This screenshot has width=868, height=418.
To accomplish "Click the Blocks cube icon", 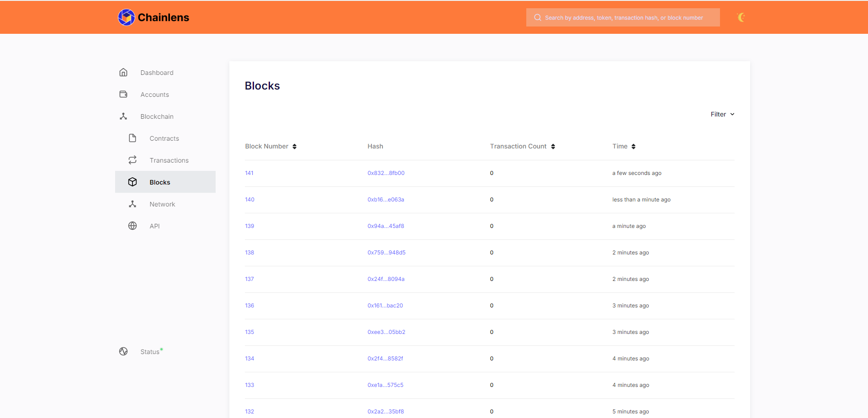I will coord(132,182).
